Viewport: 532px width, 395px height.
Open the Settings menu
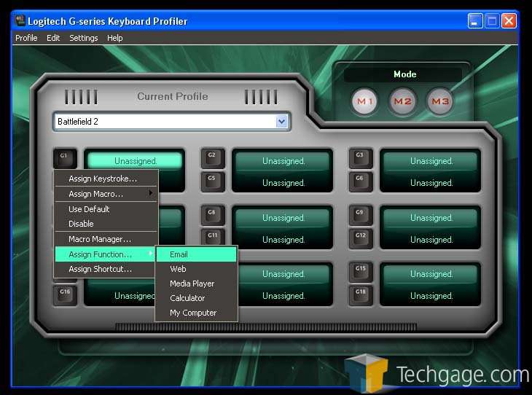pyautogui.click(x=84, y=38)
